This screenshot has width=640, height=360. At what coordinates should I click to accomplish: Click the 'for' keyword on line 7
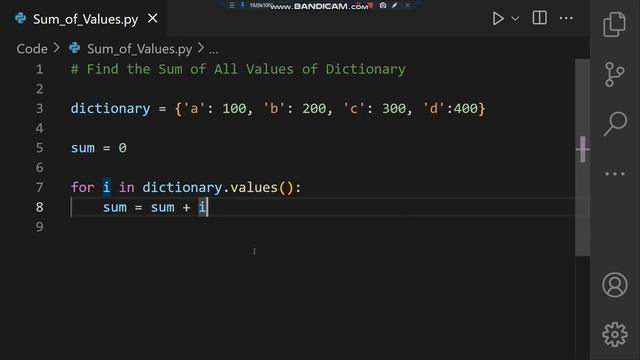(82, 187)
